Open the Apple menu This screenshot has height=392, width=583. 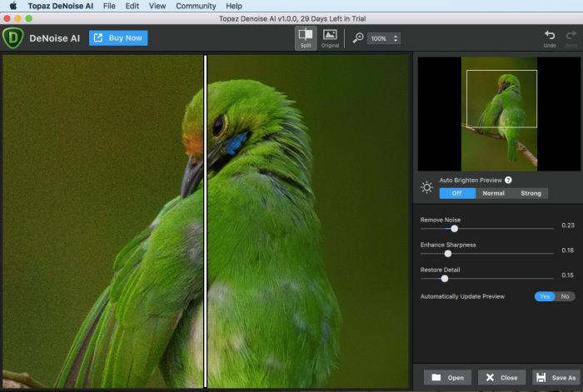pyautogui.click(x=12, y=6)
